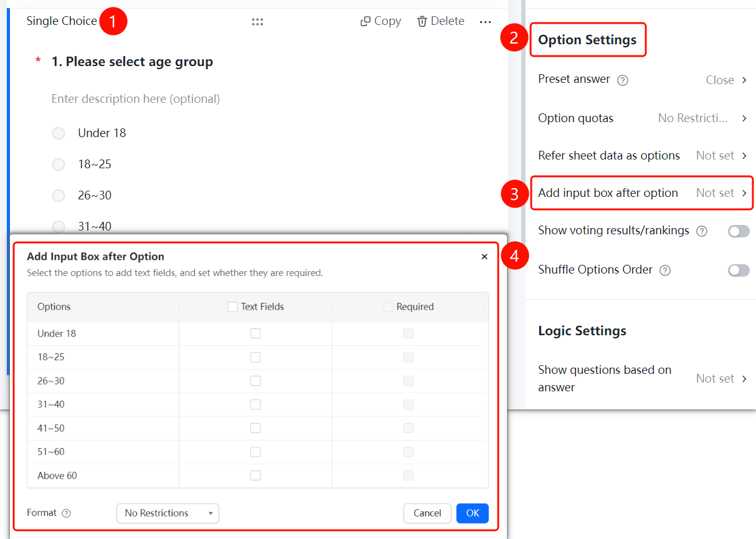Select the 26~30 radio option
Image resolution: width=756 pixels, height=539 pixels.
point(59,196)
